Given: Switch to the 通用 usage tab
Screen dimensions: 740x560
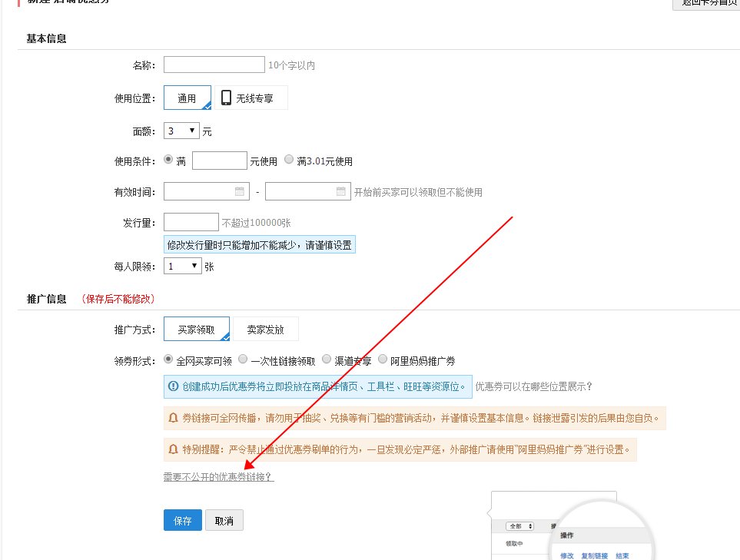Looking at the screenshot, I should coord(187,98).
